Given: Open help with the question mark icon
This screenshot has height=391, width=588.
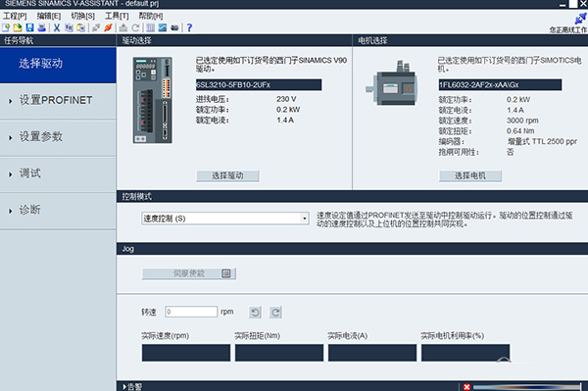Looking at the screenshot, I should point(189,27).
